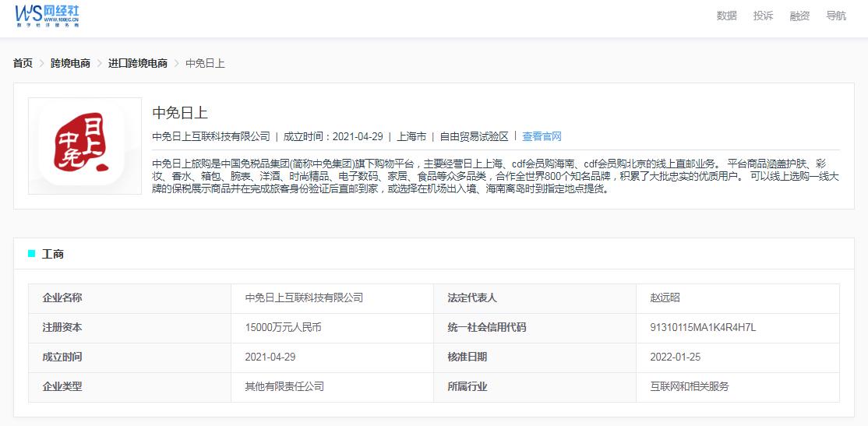
Task: Select 中免日上互联科技有限公司 table cell
Action: point(332,298)
